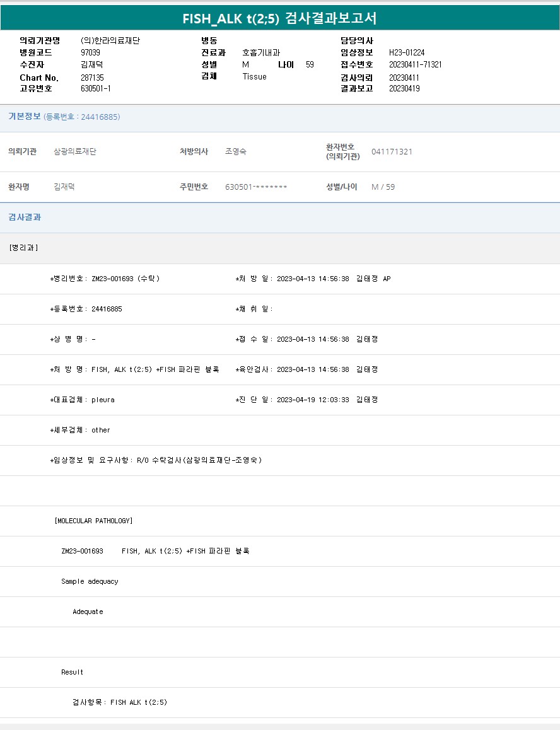This screenshot has height=730, width=560.
Task: Select the 접수번호 value 20230411-71321
Action: click(415, 65)
